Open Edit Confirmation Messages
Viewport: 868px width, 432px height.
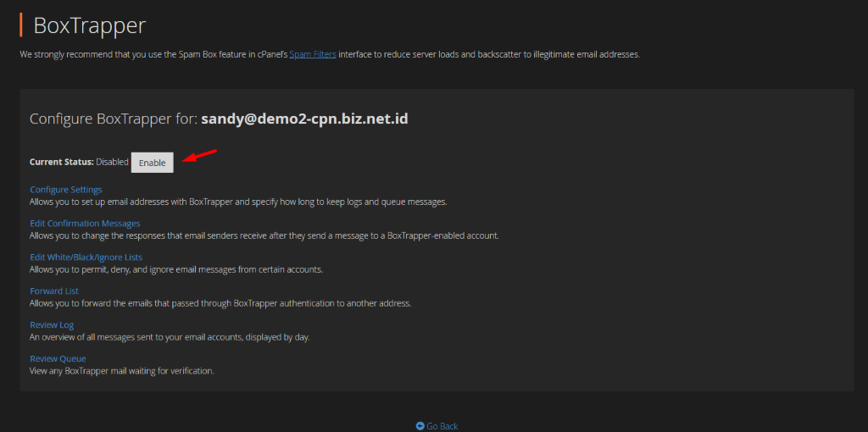point(85,224)
